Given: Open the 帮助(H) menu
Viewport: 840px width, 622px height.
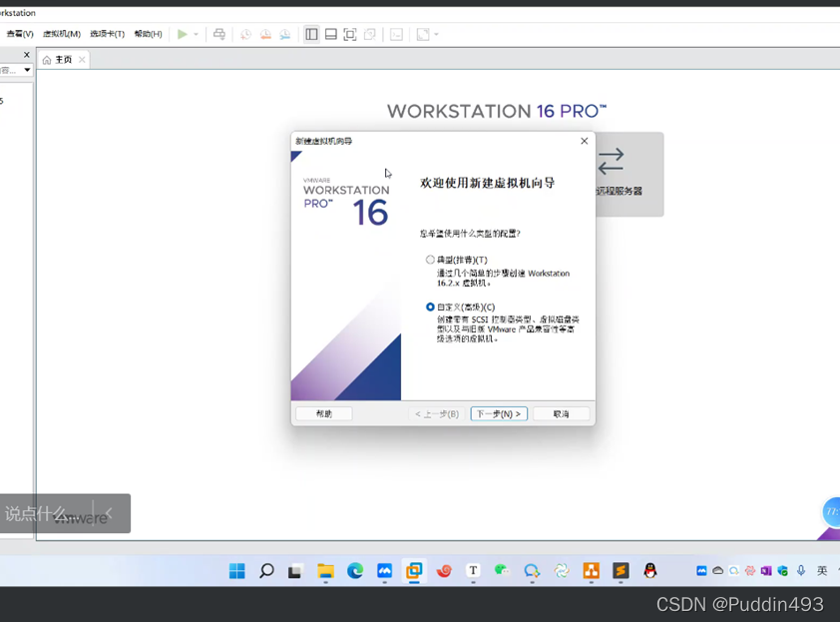Looking at the screenshot, I should pos(148,34).
